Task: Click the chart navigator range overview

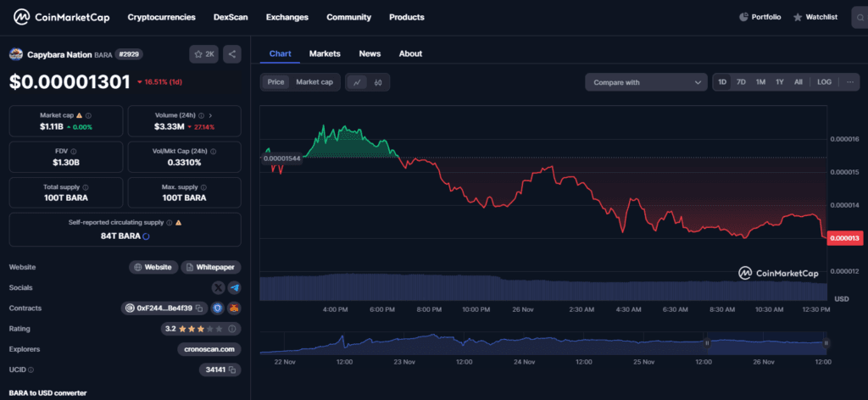Action: coord(545,343)
